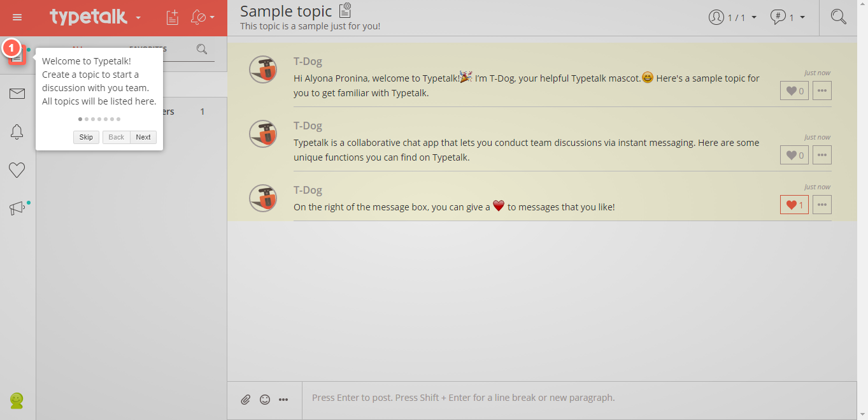Open the emoji picker smiley icon
The image size is (868, 420).
[265, 400]
